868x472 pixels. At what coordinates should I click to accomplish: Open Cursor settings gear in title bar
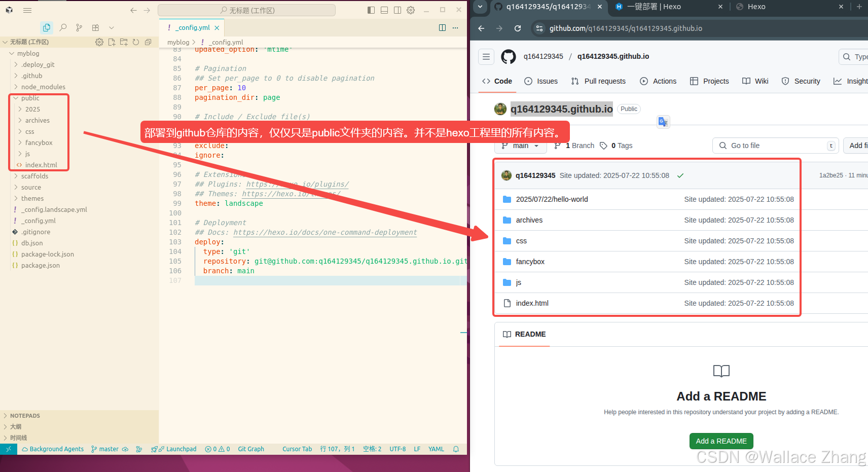(411, 10)
